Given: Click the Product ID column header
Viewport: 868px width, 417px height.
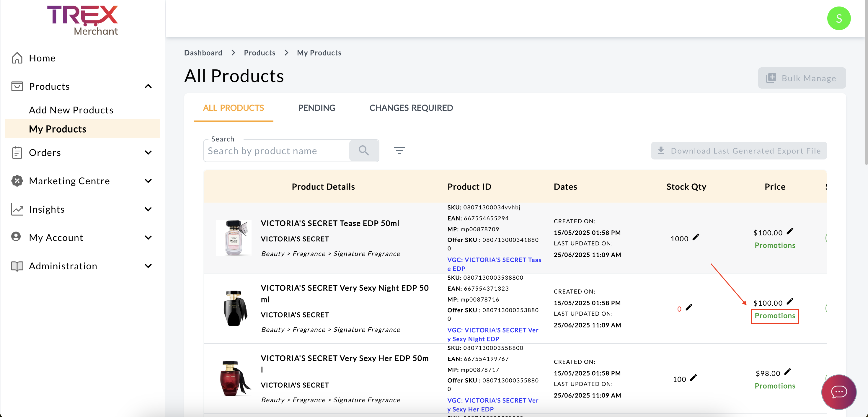Looking at the screenshot, I should point(469,187).
